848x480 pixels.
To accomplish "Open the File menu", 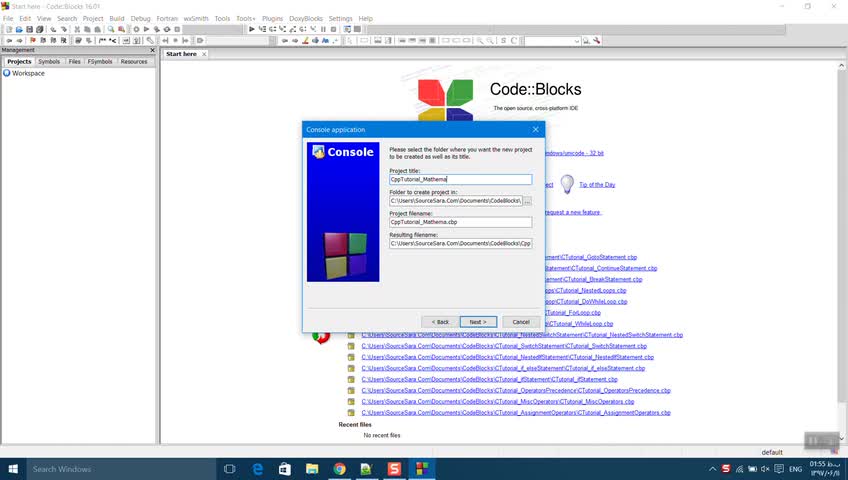I will [x=8, y=18].
